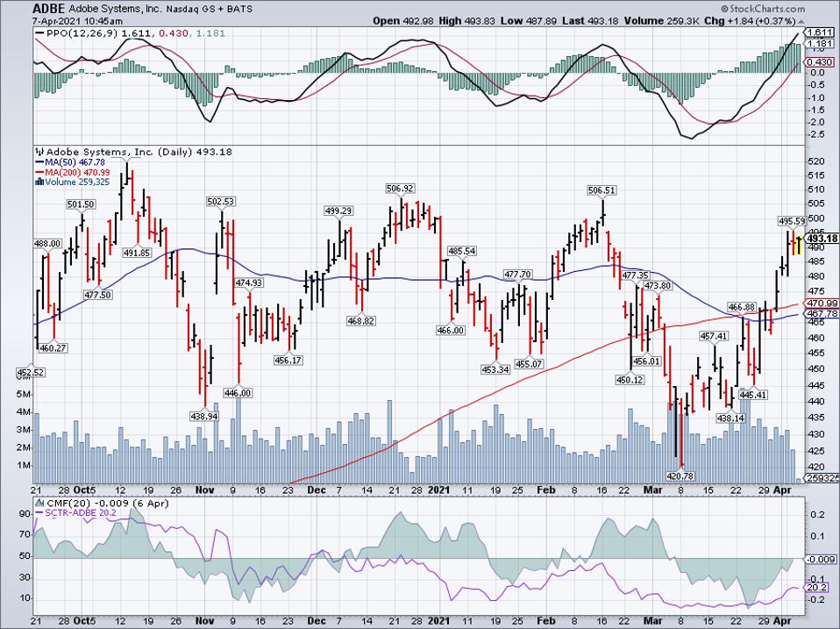Click the 453.34 low price label

click(495, 369)
